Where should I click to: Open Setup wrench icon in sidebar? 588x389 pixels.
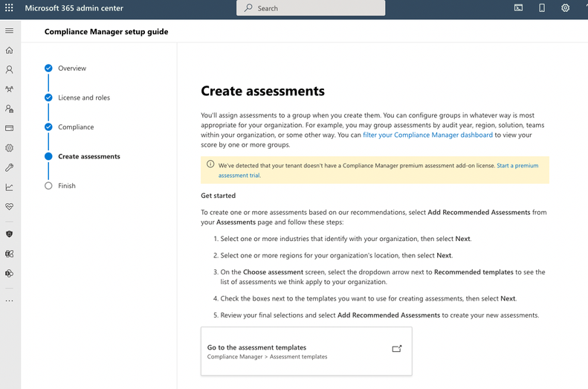10,167
